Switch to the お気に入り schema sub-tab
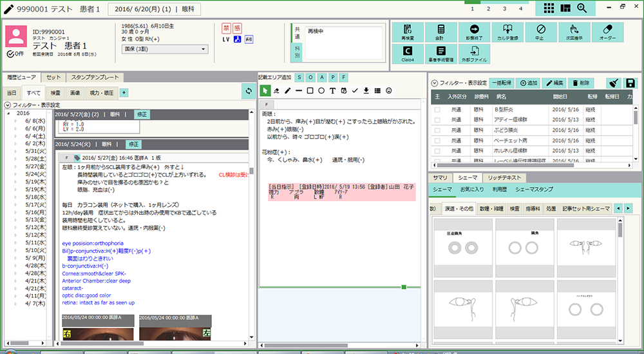Image resolution: width=644 pixels, height=354 pixels. (x=472, y=190)
